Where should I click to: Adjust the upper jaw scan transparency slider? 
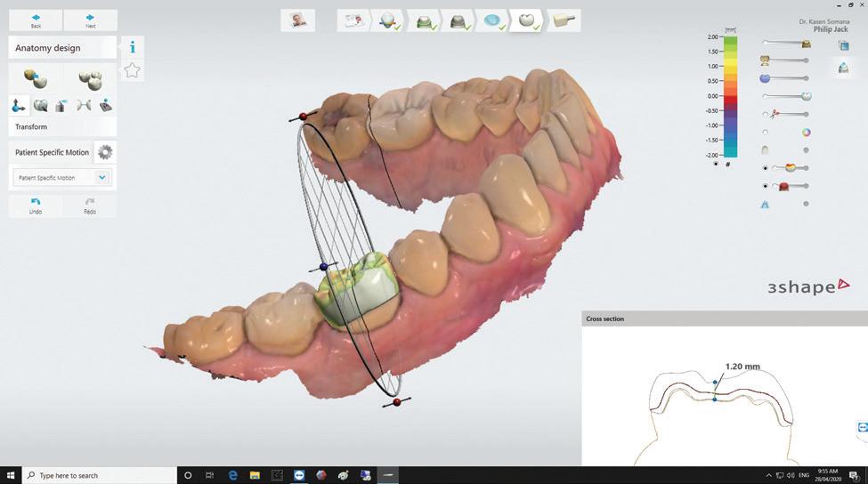[x=787, y=43]
